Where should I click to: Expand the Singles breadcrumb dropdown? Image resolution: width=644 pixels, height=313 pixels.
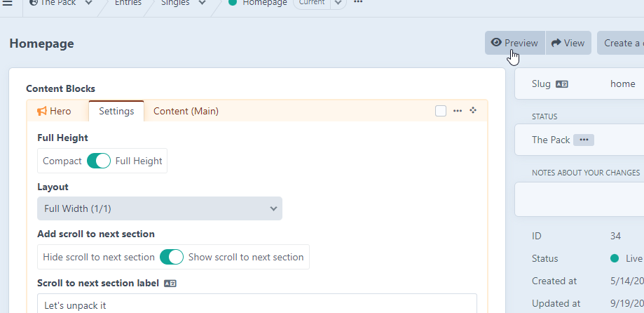coord(202,3)
